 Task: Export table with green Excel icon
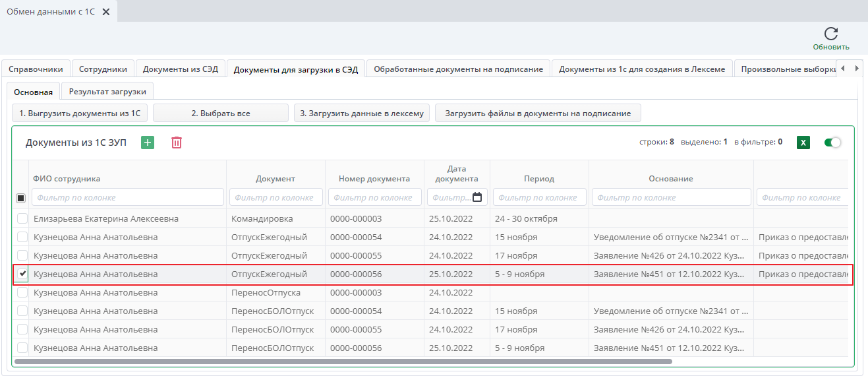pyautogui.click(x=803, y=142)
